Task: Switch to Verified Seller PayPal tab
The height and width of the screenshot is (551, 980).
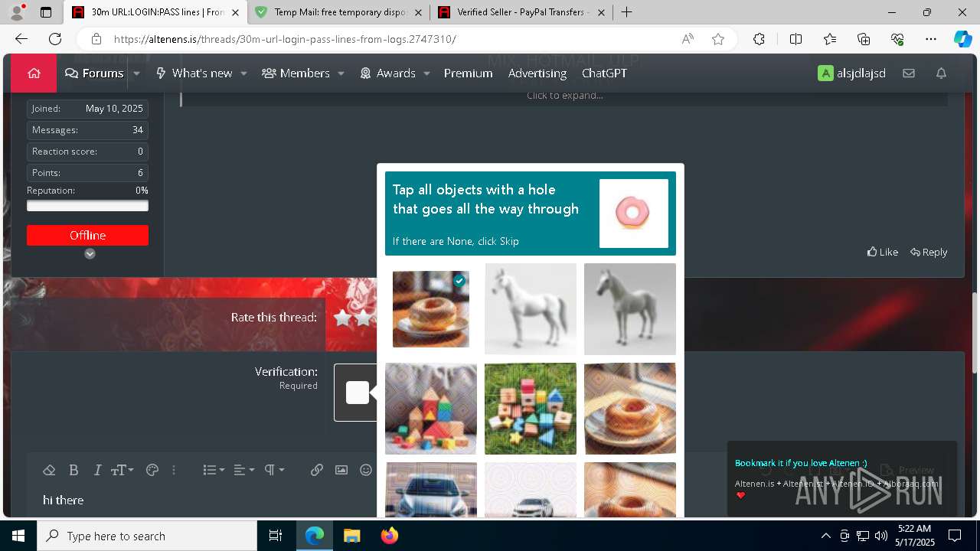Action: 522,12
